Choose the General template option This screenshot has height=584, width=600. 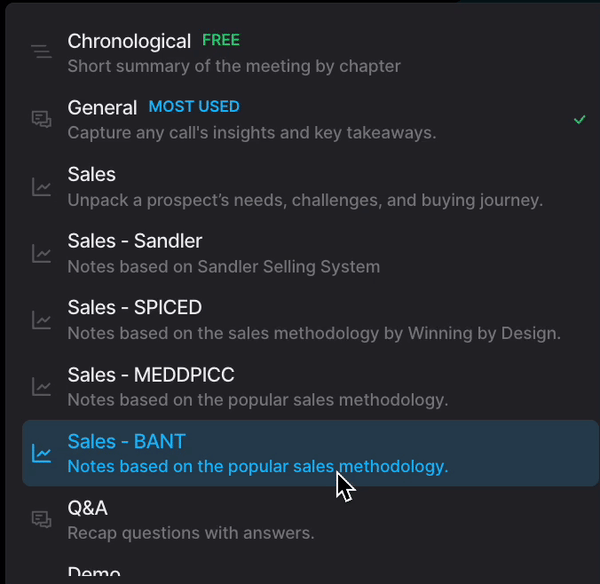[x=102, y=108]
